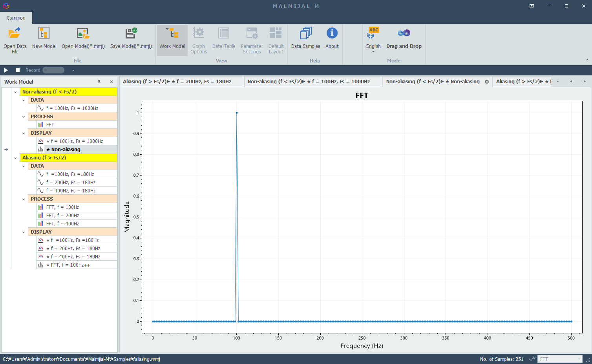Image resolution: width=592 pixels, height=364 pixels.
Task: Select process FFT, f = 400Hz
Action: pos(77,223)
